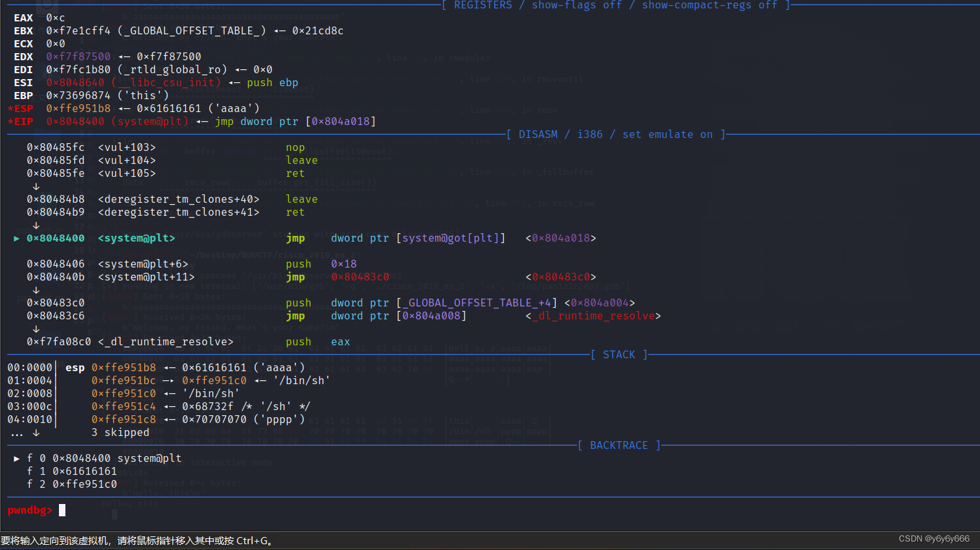
Task: Click system@plt+6 push 0x18 line
Action: [x=192, y=264]
